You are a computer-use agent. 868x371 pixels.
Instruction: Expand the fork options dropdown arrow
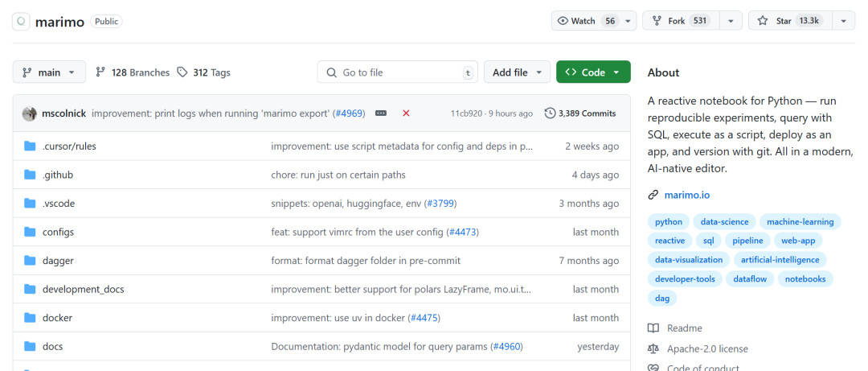point(731,21)
